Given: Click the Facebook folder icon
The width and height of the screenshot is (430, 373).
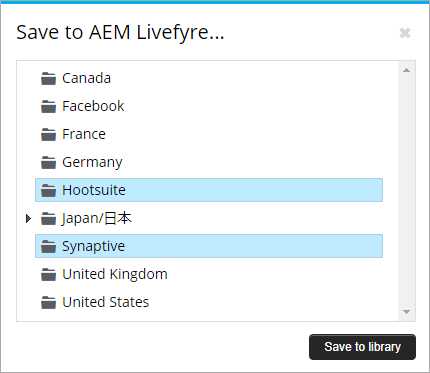Looking at the screenshot, I should 48,107.
